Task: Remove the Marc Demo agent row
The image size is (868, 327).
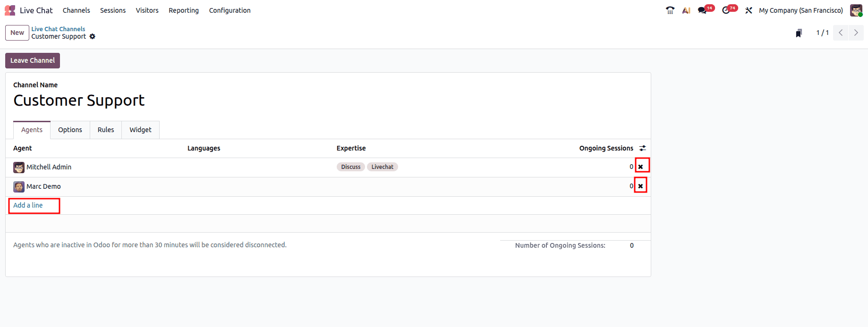Action: [641, 186]
